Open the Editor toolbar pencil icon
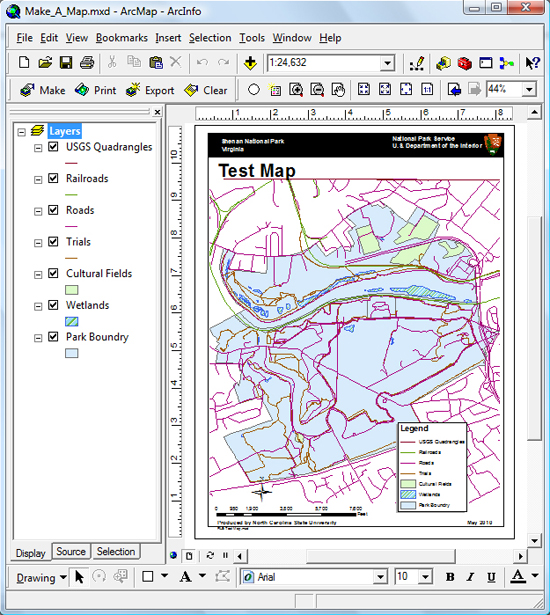550x615 pixels. [x=417, y=63]
